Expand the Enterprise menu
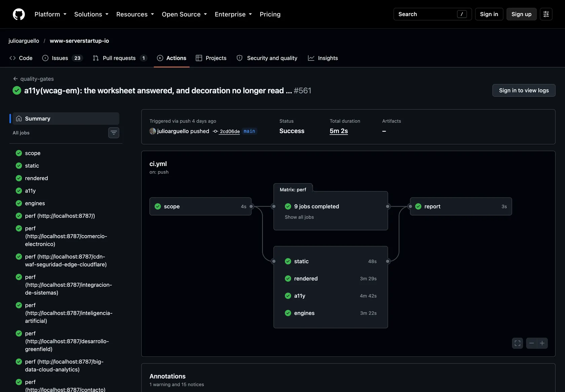565x392 pixels. pyautogui.click(x=233, y=14)
